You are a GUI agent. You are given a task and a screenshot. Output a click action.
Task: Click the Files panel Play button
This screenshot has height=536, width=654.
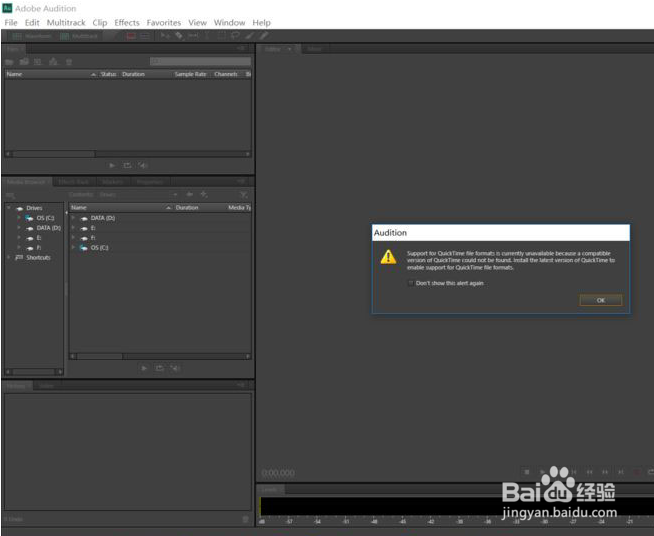pyautogui.click(x=112, y=166)
